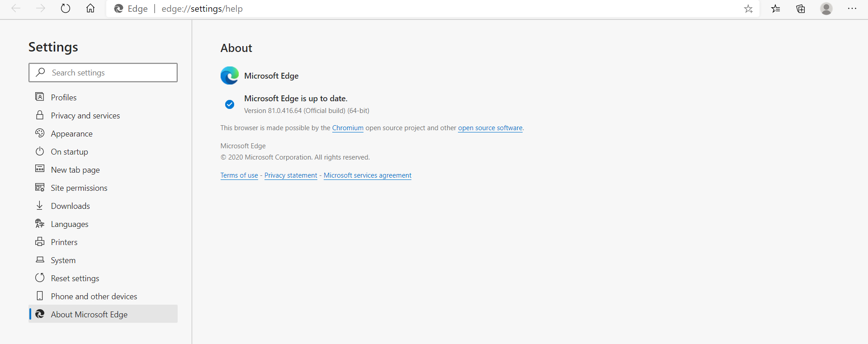The width and height of the screenshot is (868, 344).
Task: Select Printers settings
Action: click(x=103, y=242)
